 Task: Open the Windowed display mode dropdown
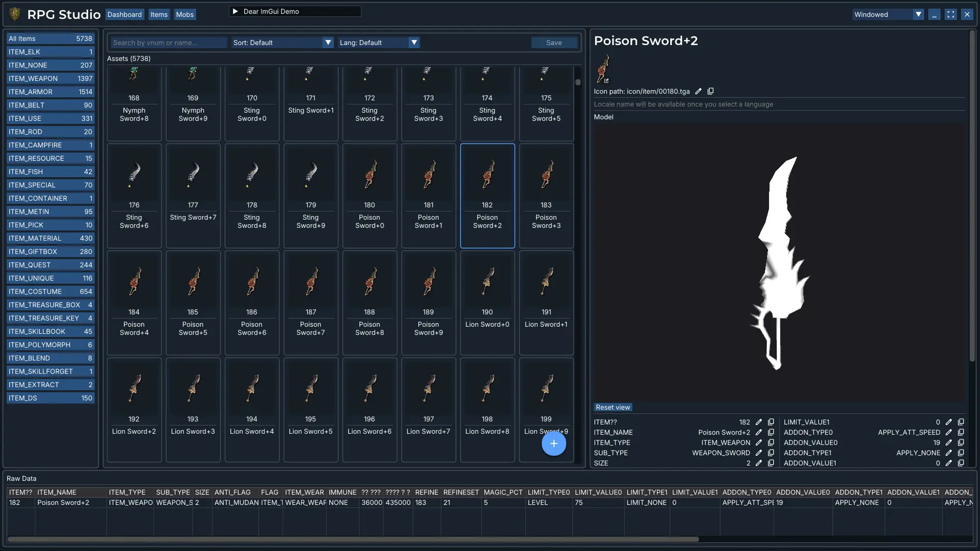(x=888, y=14)
